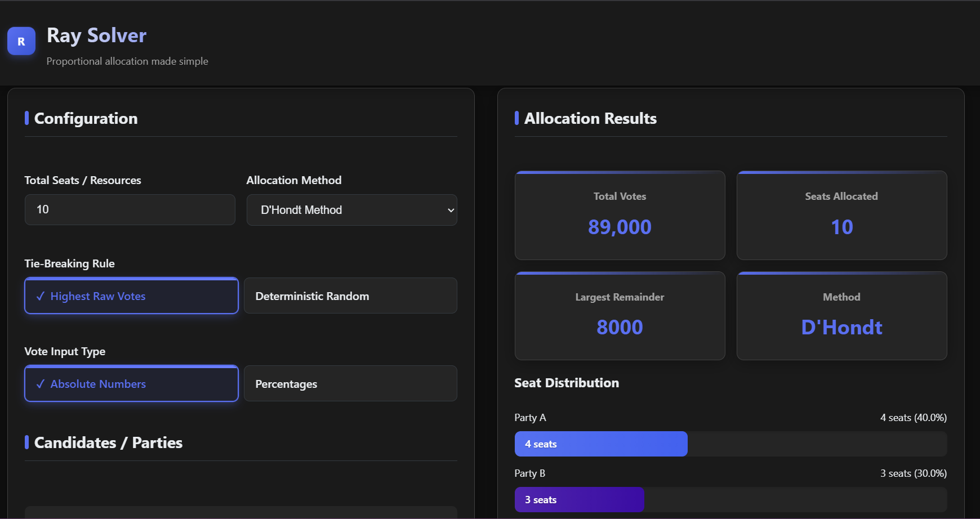Click the Seats Allocated card showing 10
This screenshot has width=980, height=519.
(x=841, y=216)
